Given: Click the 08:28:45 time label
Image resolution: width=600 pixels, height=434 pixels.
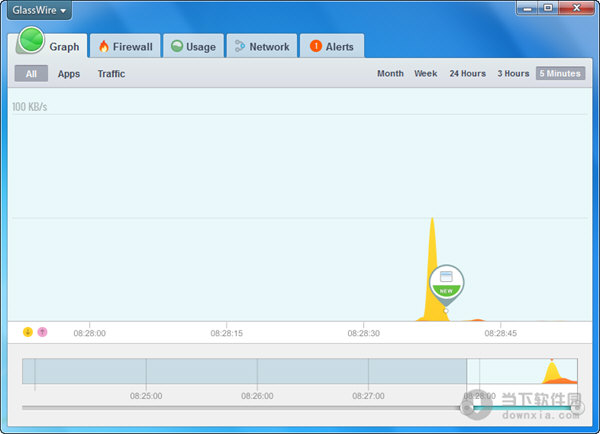Looking at the screenshot, I should click(501, 333).
